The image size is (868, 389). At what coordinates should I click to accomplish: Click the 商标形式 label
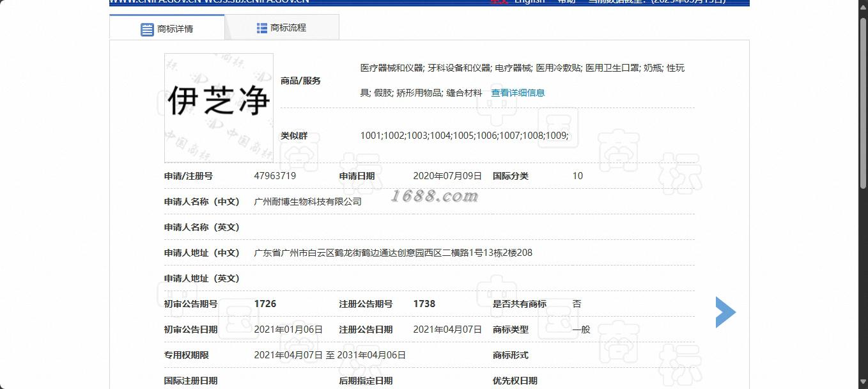pos(511,355)
